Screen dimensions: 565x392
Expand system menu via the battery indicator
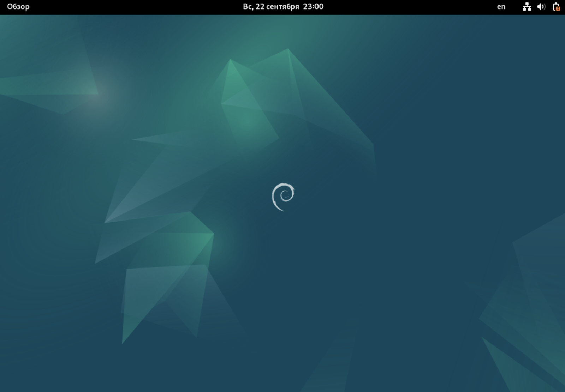click(x=555, y=7)
